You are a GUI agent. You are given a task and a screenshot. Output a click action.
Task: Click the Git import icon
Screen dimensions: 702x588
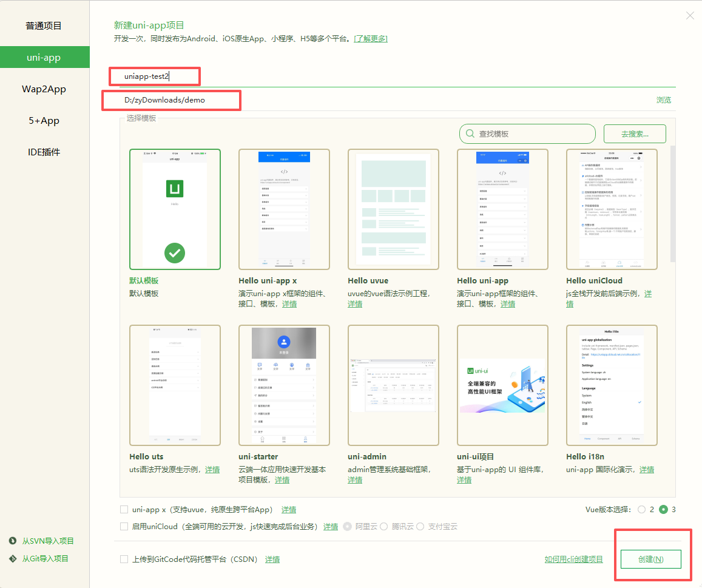click(x=13, y=558)
